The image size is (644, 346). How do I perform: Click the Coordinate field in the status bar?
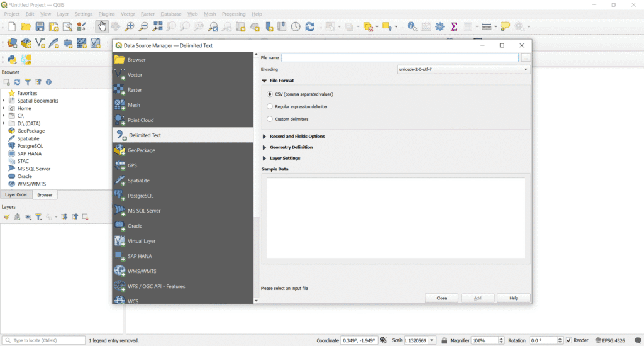click(x=358, y=340)
